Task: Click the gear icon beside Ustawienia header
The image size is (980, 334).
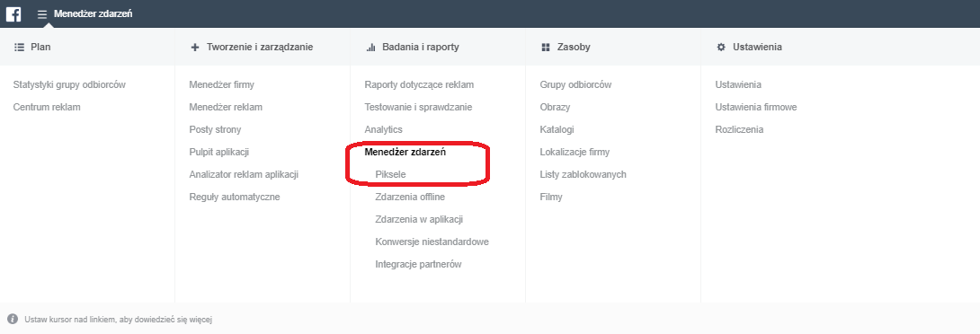Action: pos(721,47)
